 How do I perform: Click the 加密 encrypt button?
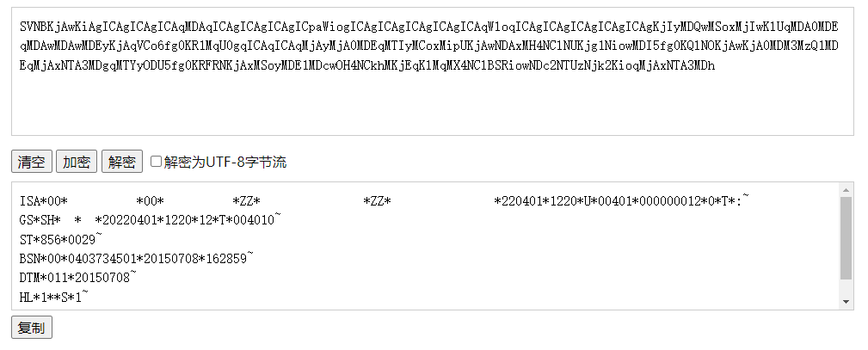click(77, 162)
